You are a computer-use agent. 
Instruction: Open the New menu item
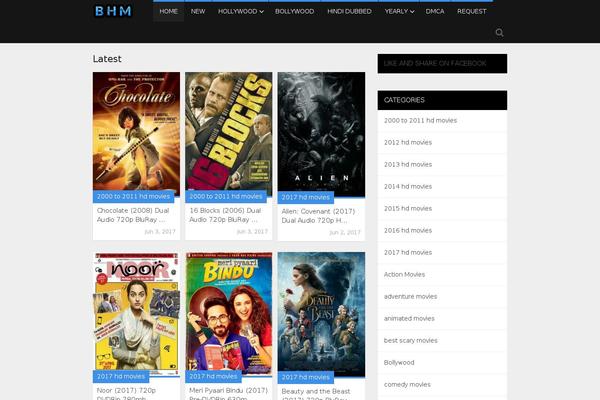198,11
